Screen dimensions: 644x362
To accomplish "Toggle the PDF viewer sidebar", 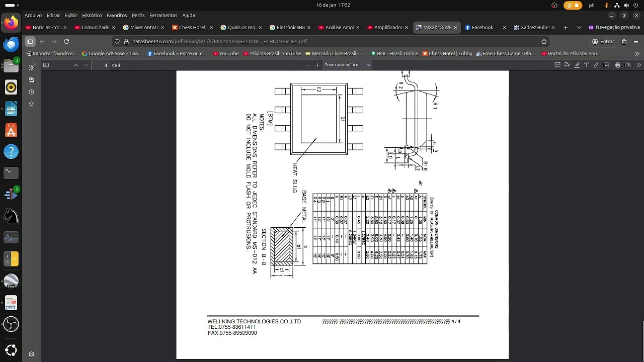I will pos(46,65).
